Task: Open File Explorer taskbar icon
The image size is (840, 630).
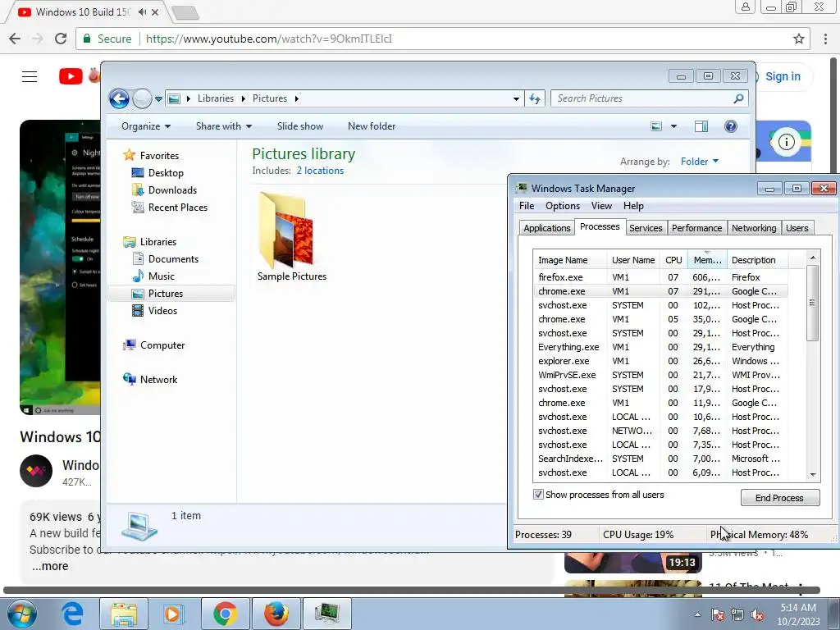Action: coord(124,614)
